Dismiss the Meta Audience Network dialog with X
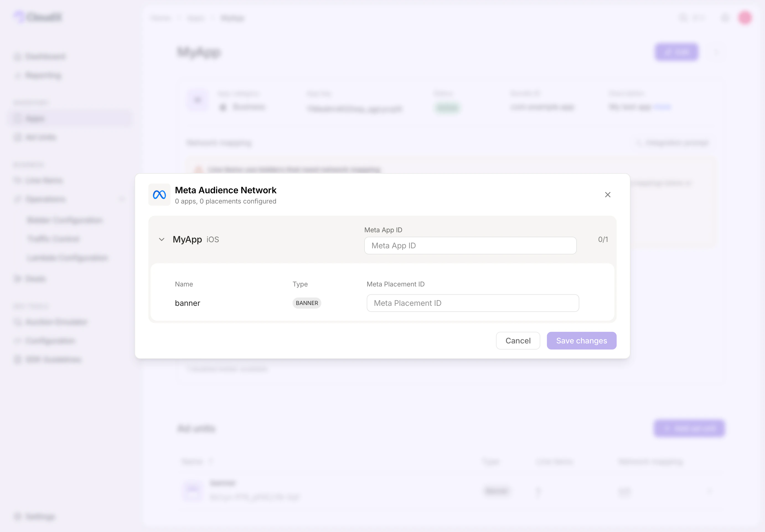 [x=608, y=194]
